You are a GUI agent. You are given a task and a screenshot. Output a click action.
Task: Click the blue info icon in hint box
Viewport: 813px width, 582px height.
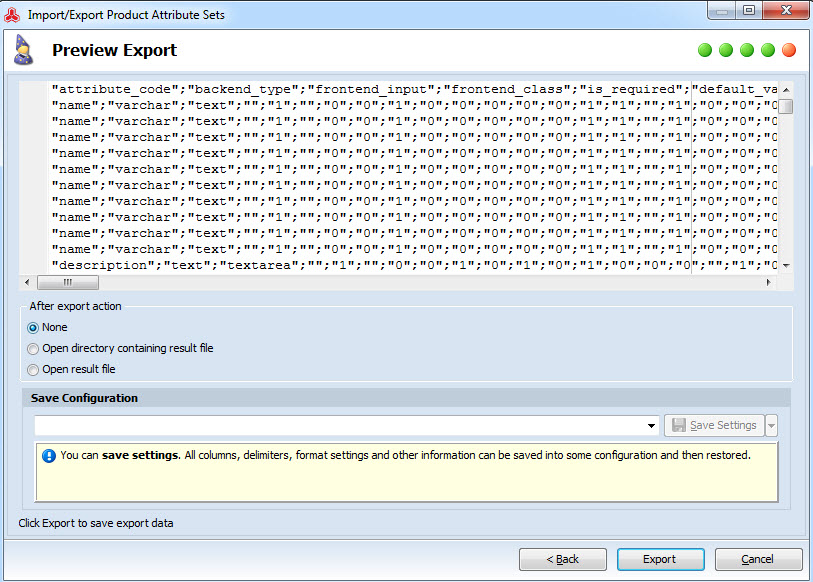coord(49,456)
